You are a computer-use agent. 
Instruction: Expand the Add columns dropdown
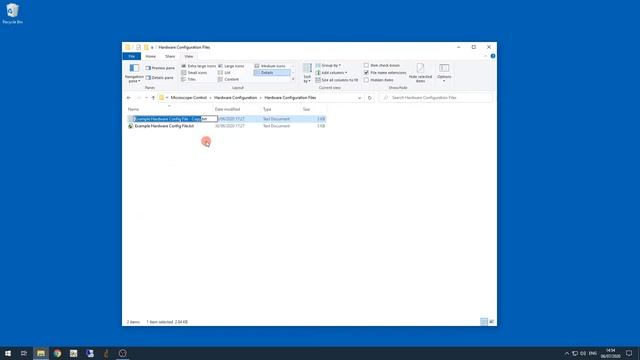(331, 73)
